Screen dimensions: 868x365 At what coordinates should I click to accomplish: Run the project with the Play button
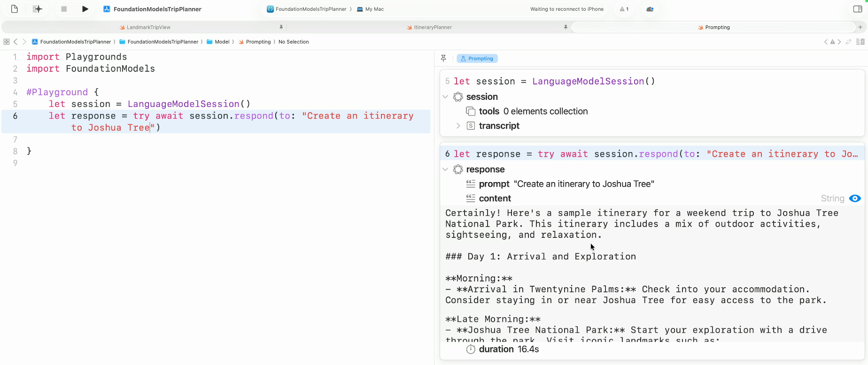(x=85, y=9)
